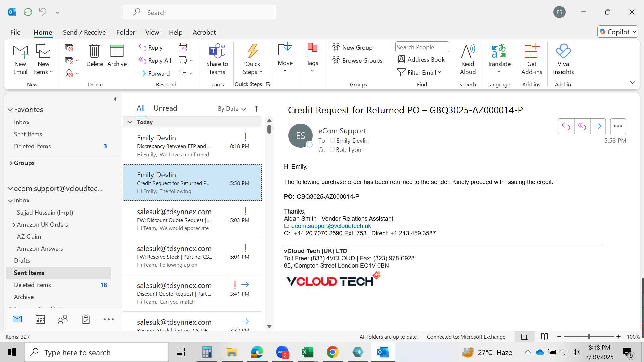Image resolution: width=644 pixels, height=362 pixels.
Task: Open the Share to Teams button
Action: (217, 59)
